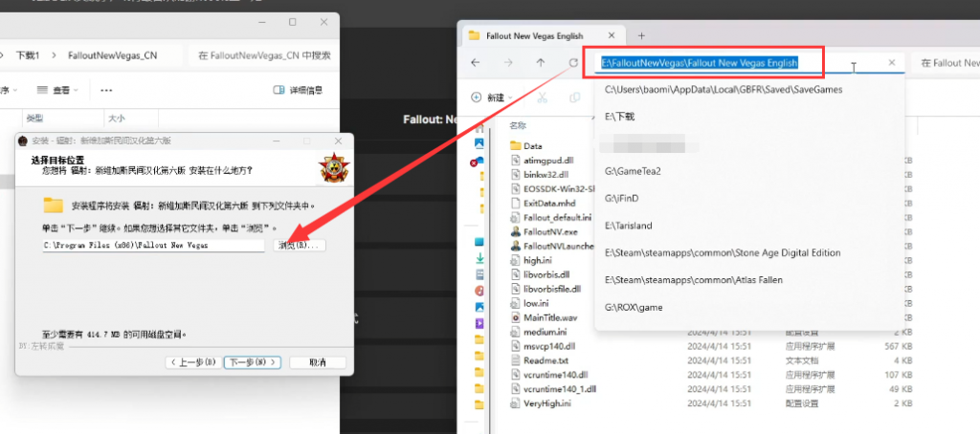Screen dimensions: 980x434
Task: Click the cut scissors icon
Action: pos(543,98)
